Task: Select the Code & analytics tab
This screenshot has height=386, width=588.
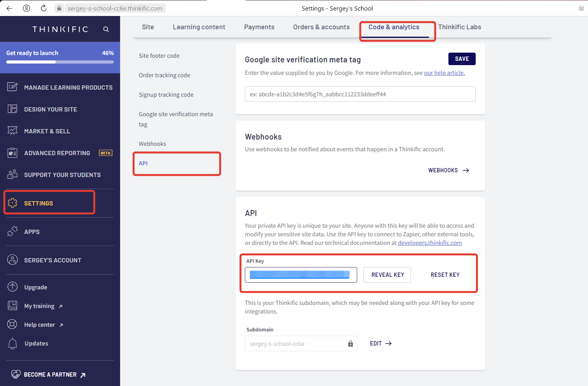Action: tap(394, 27)
